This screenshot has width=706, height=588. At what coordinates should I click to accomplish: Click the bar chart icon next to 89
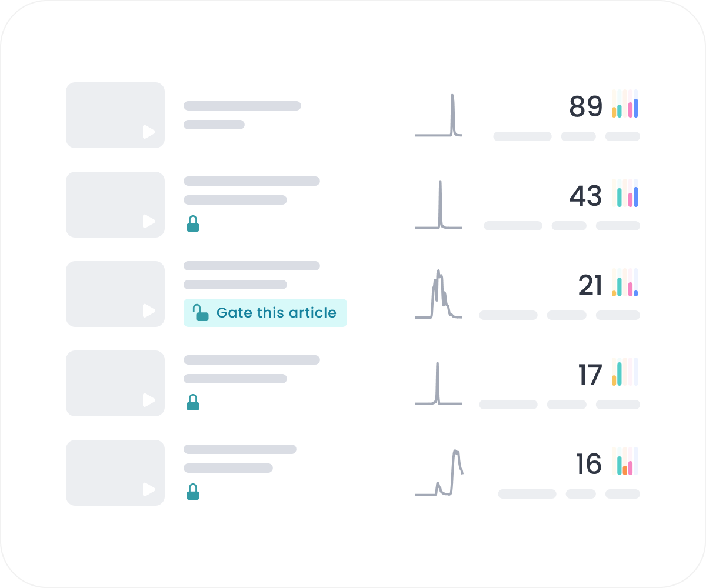pos(625,104)
